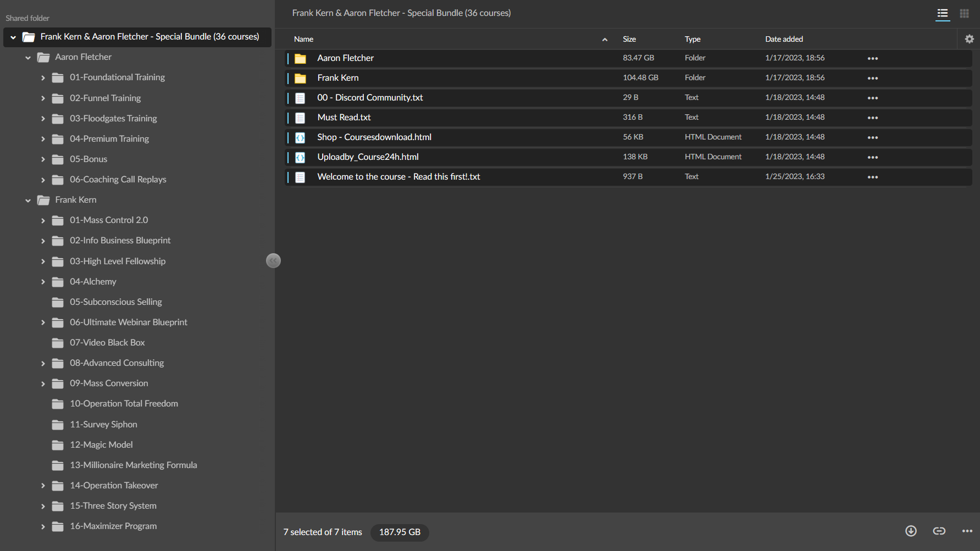Click the Aaron Fletcher folder icon in file list

[x=300, y=58]
